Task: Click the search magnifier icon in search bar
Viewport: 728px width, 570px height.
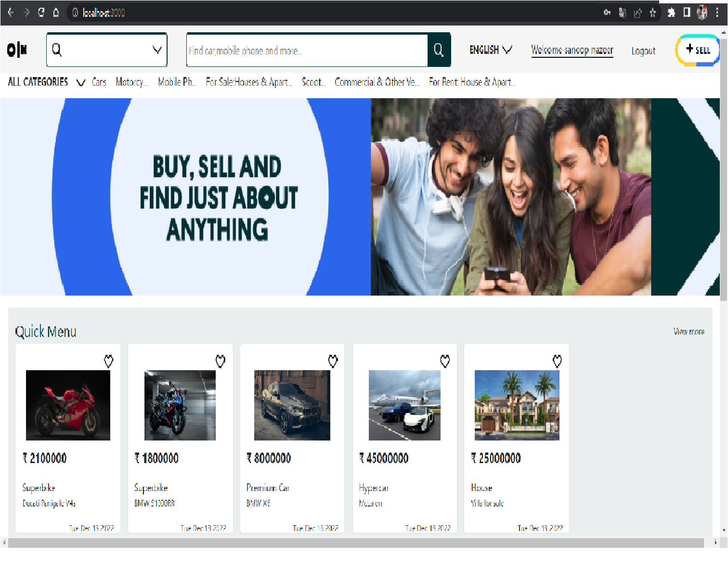Action: [x=438, y=50]
